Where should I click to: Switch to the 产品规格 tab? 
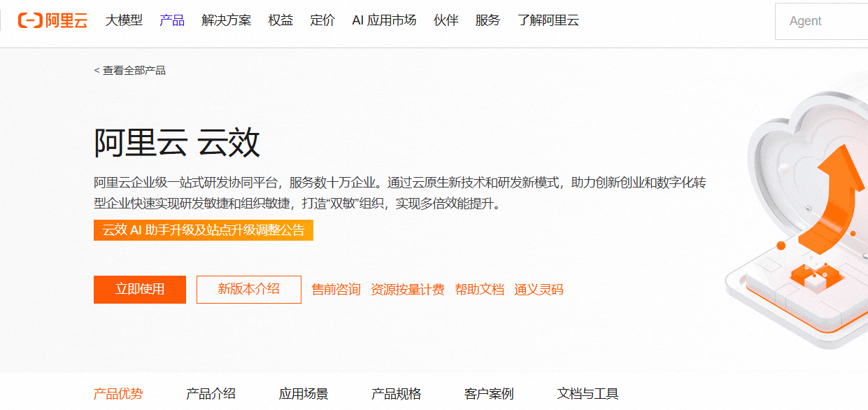[x=397, y=394]
